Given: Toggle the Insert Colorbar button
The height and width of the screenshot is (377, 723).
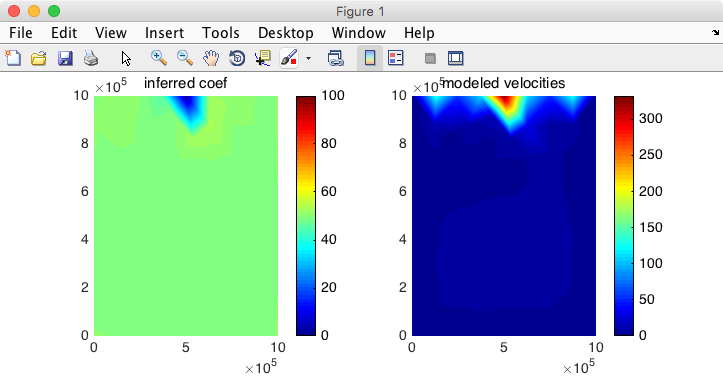Looking at the screenshot, I should (370, 58).
